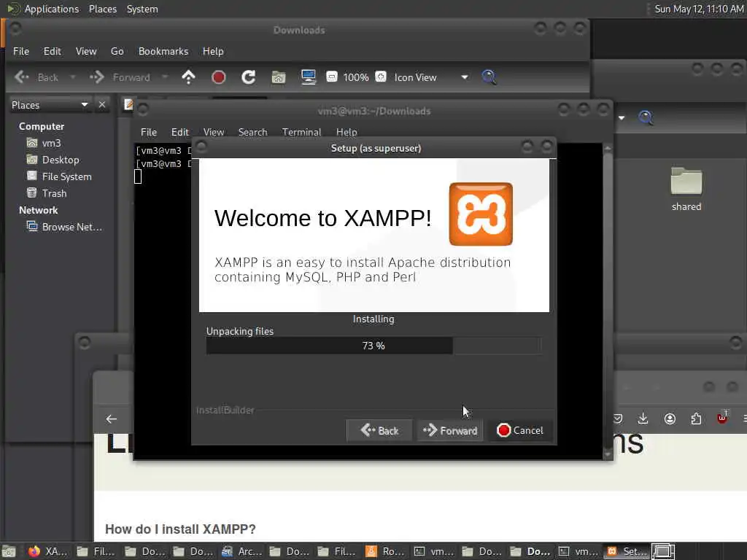Open the Places menu in top panel
The width and height of the screenshot is (747, 560).
click(x=102, y=9)
